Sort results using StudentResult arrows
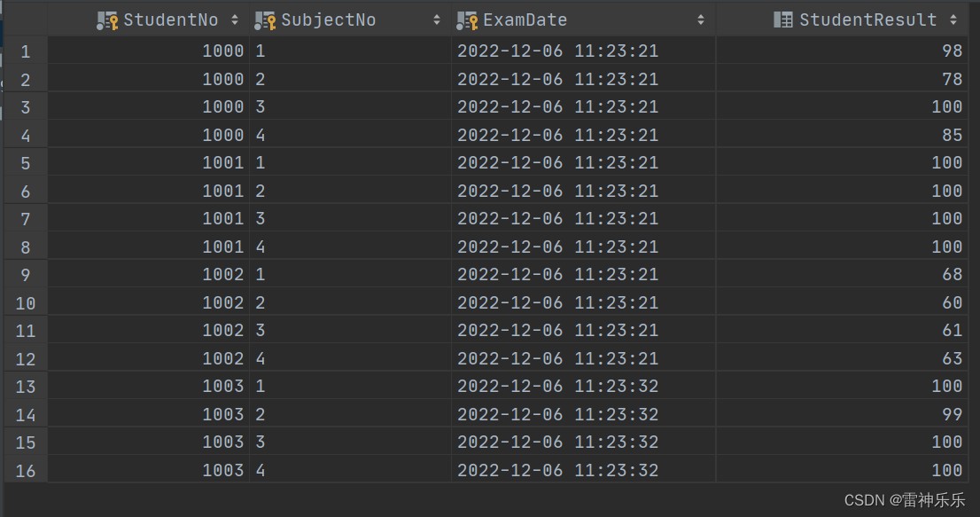This screenshot has width=980, height=517. point(953,20)
